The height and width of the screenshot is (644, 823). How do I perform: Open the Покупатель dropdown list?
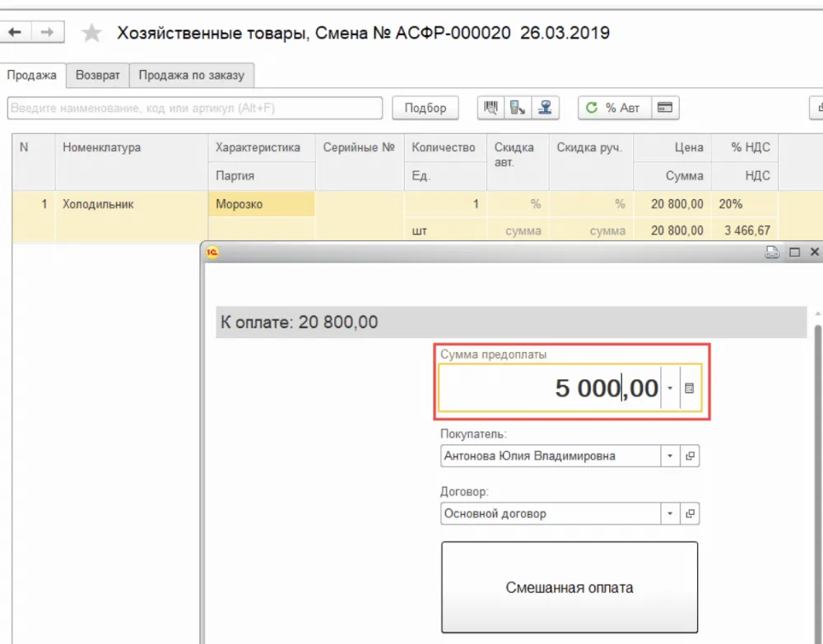coord(671,456)
